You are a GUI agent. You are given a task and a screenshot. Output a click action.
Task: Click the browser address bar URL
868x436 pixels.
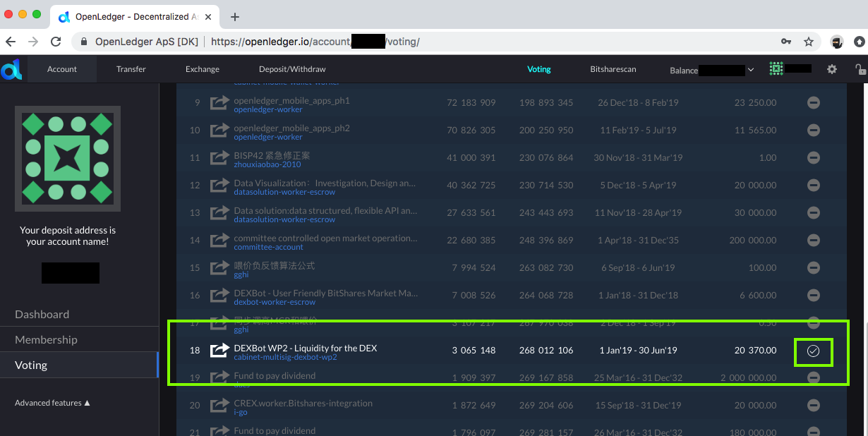click(315, 42)
